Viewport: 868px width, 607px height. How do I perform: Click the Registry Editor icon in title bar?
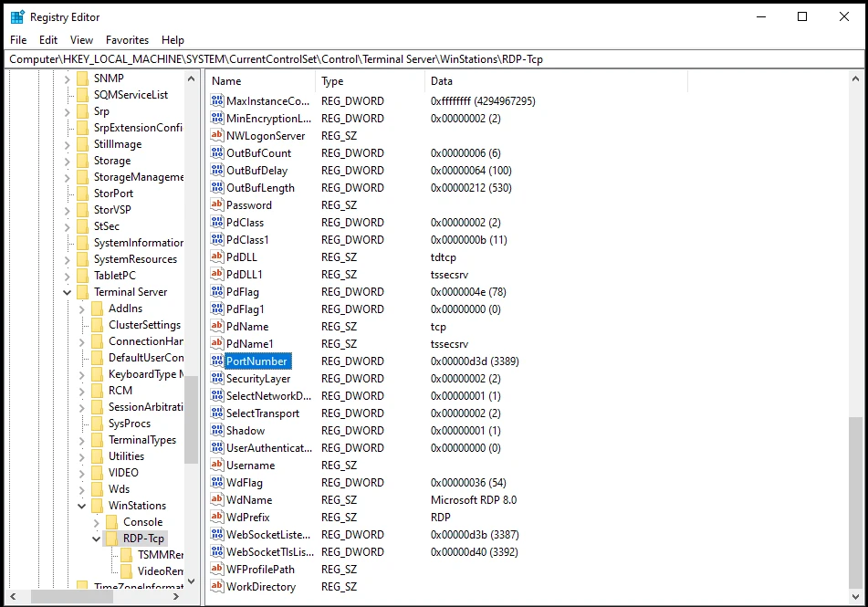coord(17,17)
